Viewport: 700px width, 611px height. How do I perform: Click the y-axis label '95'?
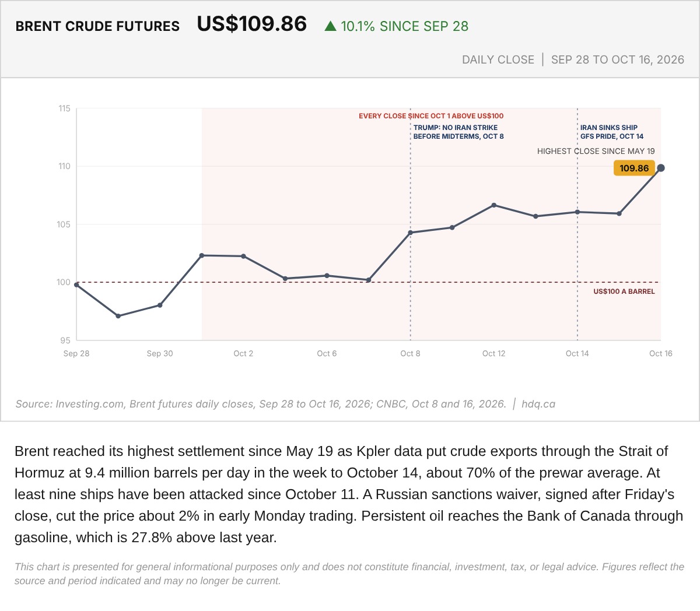(65, 340)
